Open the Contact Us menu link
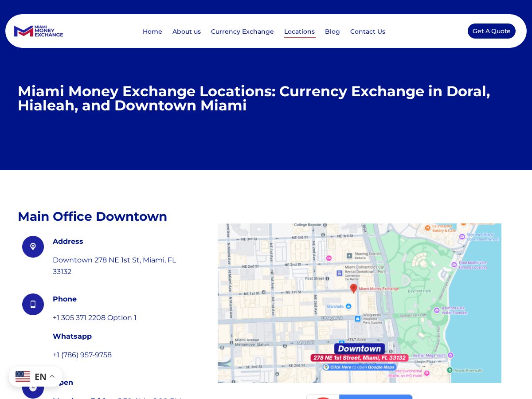532x399 pixels. pos(368,31)
